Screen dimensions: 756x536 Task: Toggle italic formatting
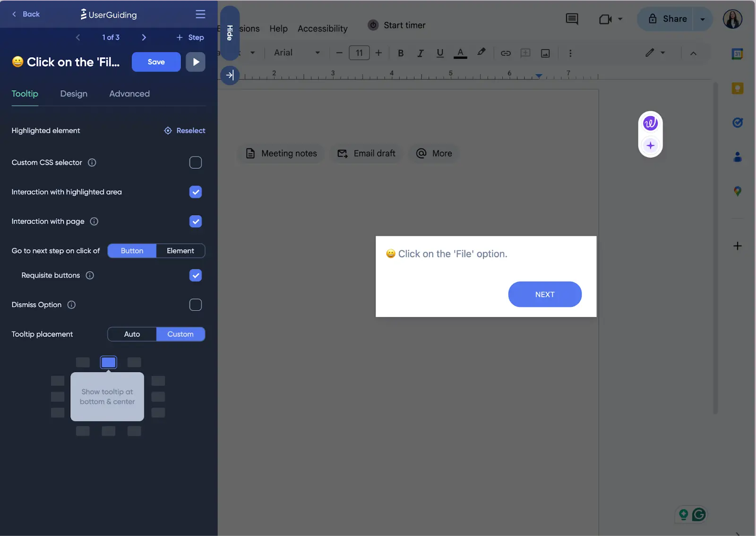click(420, 53)
